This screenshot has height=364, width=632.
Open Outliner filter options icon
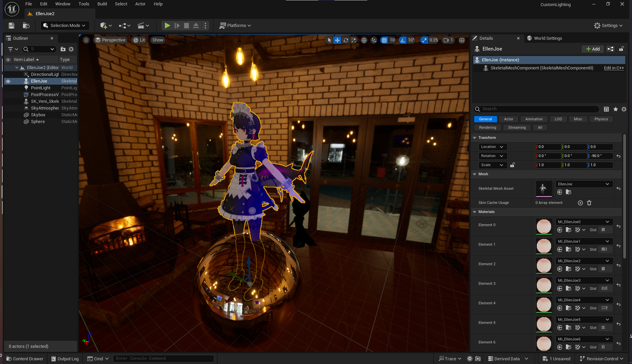pyautogui.click(x=13, y=49)
